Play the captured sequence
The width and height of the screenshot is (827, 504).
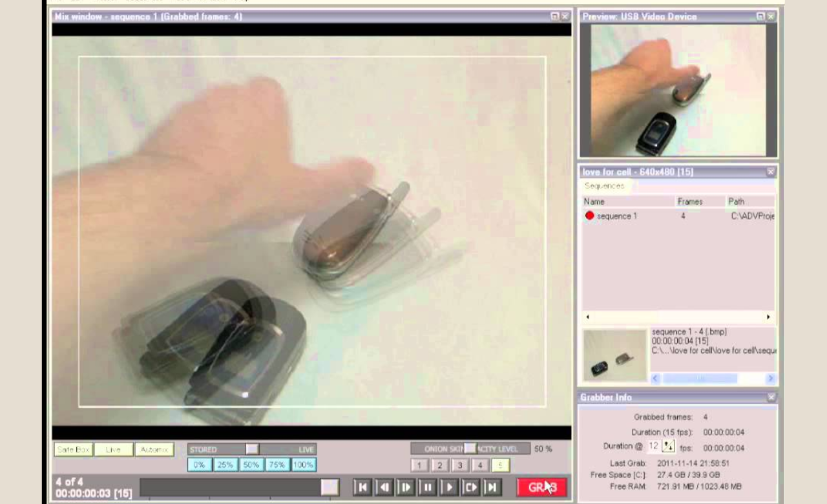(x=448, y=487)
